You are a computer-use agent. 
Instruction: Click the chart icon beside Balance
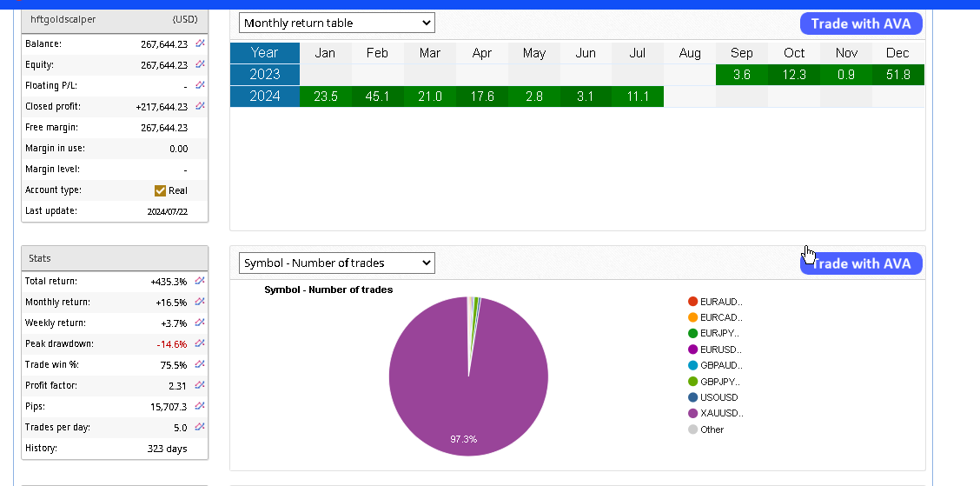[x=200, y=43]
